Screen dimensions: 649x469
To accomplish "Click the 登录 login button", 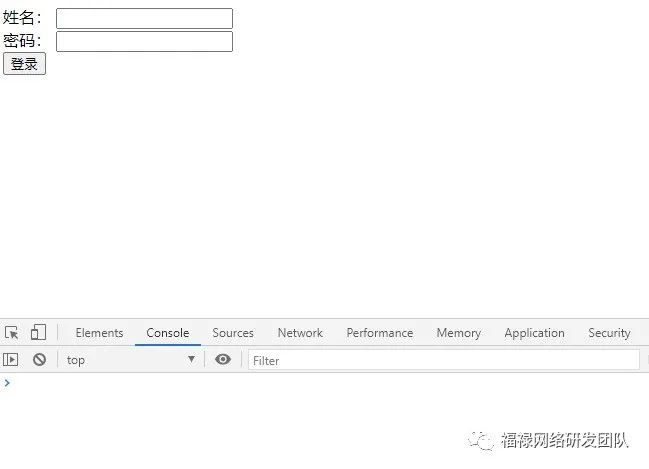I will [24, 64].
